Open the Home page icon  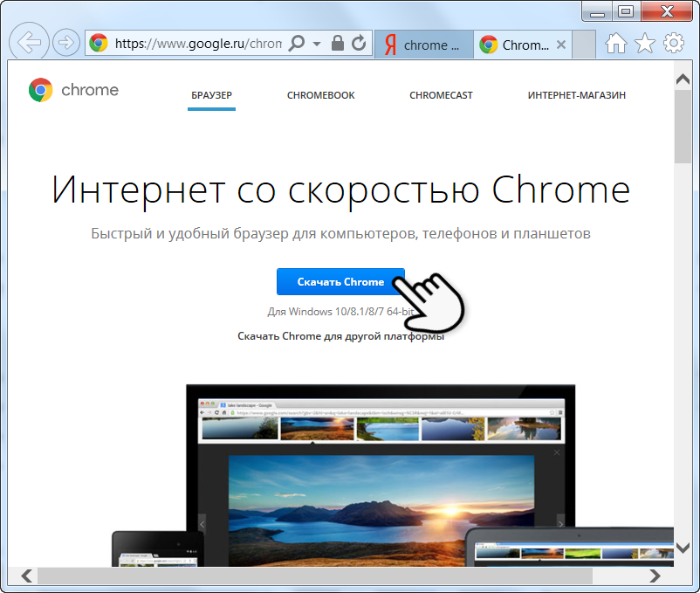616,44
